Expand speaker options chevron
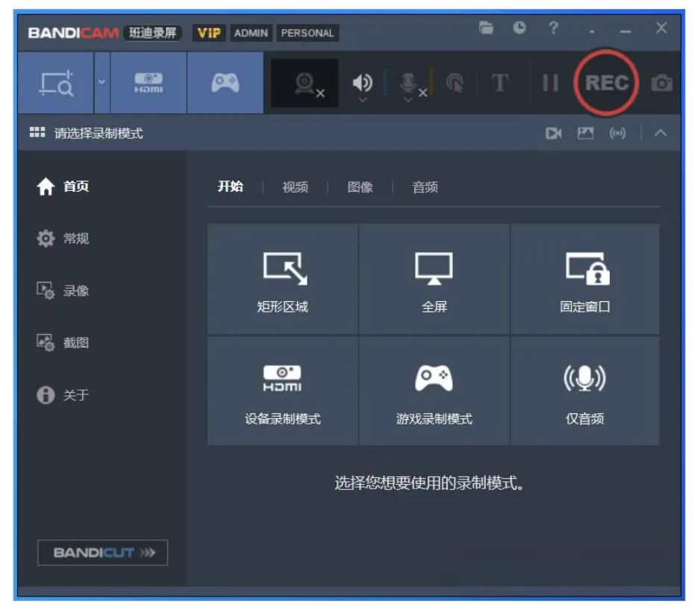 click(x=363, y=99)
